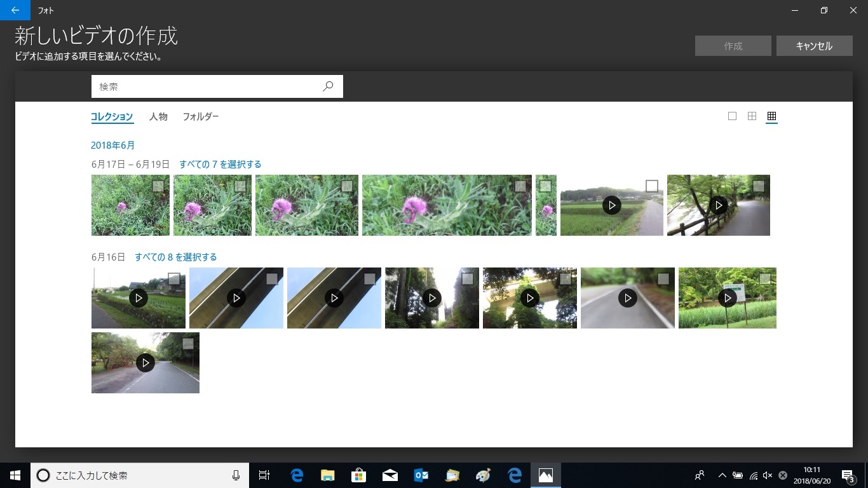Click the Cortana ここに入力して検索 box
The width and height of the screenshot is (868, 488).
139,475
